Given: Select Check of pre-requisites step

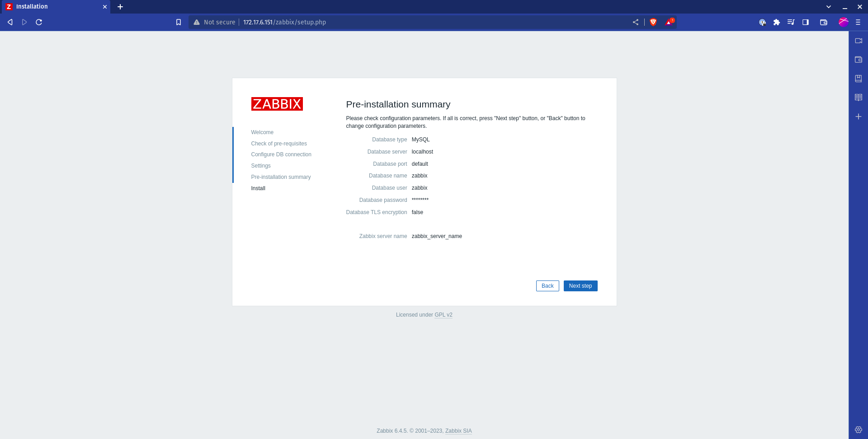Looking at the screenshot, I should click(279, 144).
